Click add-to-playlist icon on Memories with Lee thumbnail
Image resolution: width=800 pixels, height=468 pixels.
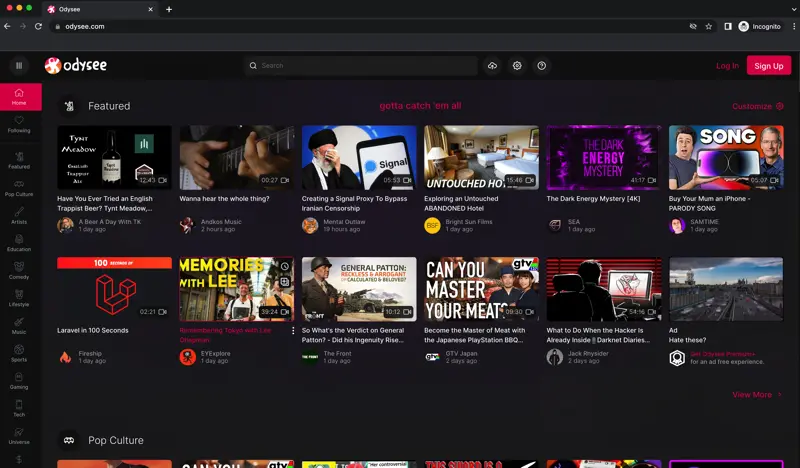coord(285,282)
